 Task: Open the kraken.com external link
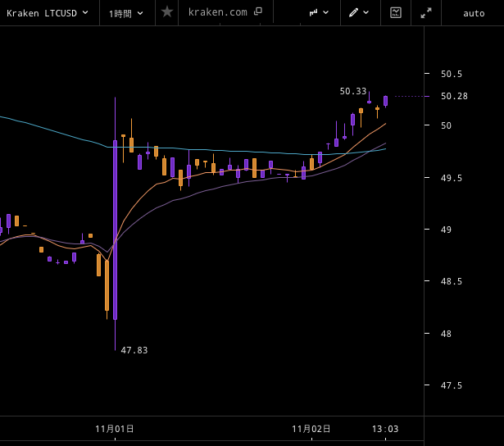click(x=225, y=12)
